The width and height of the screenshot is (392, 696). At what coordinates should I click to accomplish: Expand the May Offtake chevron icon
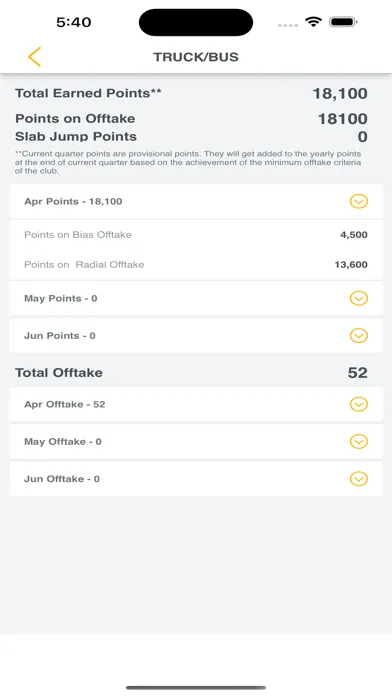359,442
